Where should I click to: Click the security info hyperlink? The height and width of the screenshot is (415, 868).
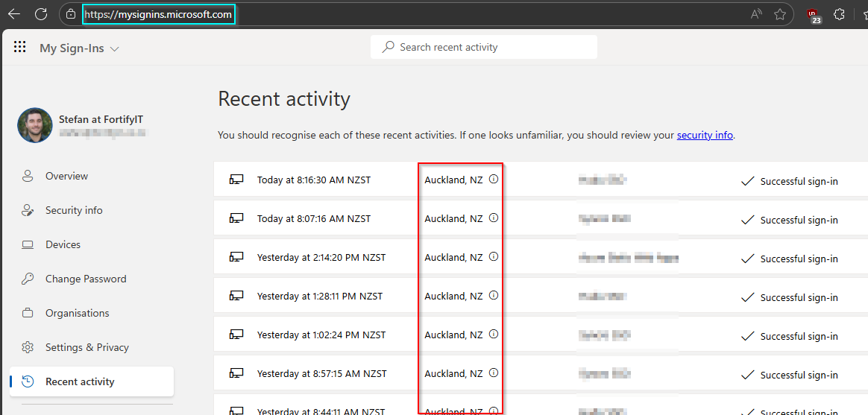705,135
